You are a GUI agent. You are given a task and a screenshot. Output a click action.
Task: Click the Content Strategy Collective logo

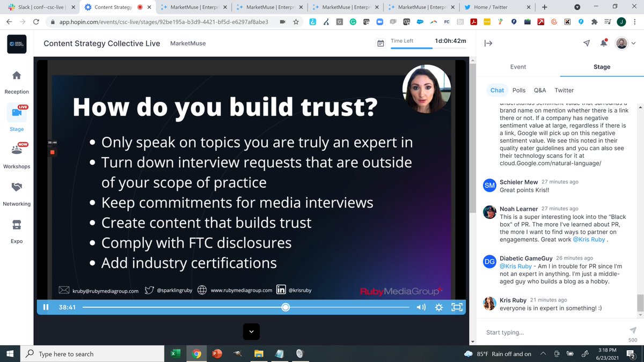click(x=17, y=44)
